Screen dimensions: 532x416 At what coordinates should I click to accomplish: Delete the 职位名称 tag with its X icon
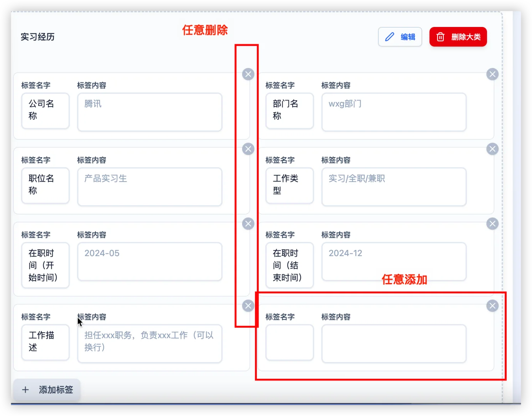click(x=248, y=149)
